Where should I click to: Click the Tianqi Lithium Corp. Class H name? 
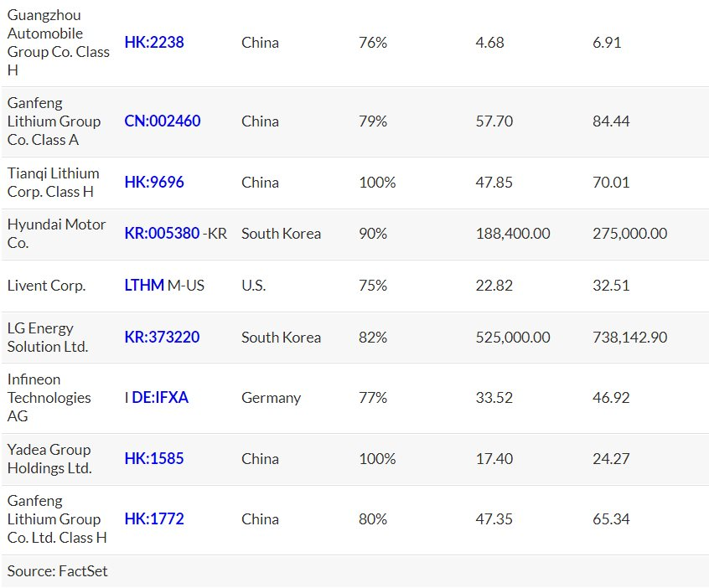[54, 183]
